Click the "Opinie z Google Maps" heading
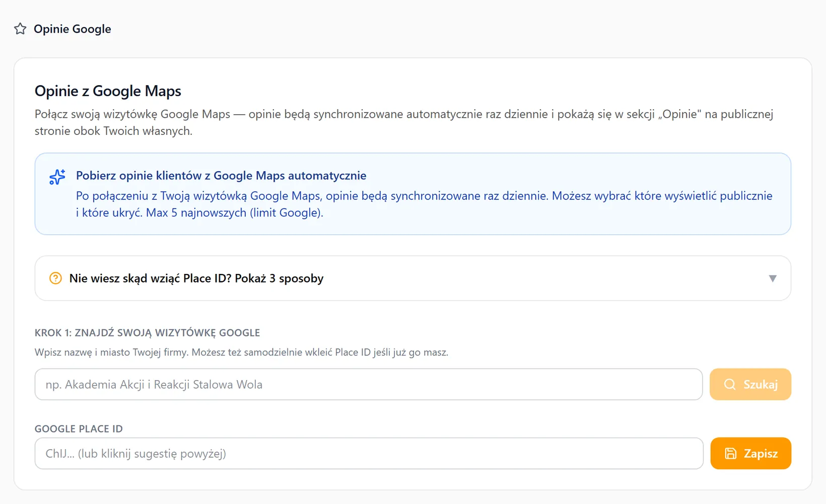Viewport: 826px width, 504px height. click(108, 91)
